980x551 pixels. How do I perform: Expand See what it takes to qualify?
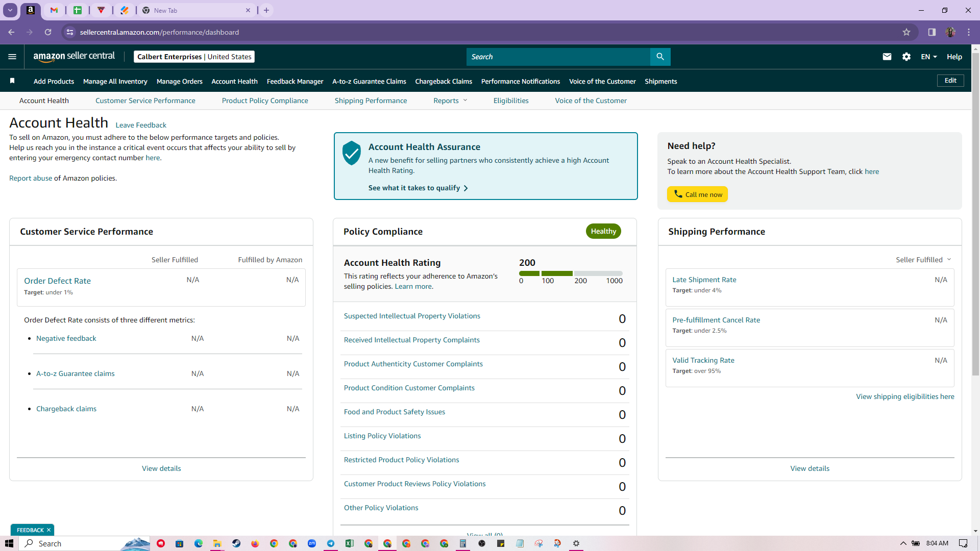(418, 188)
